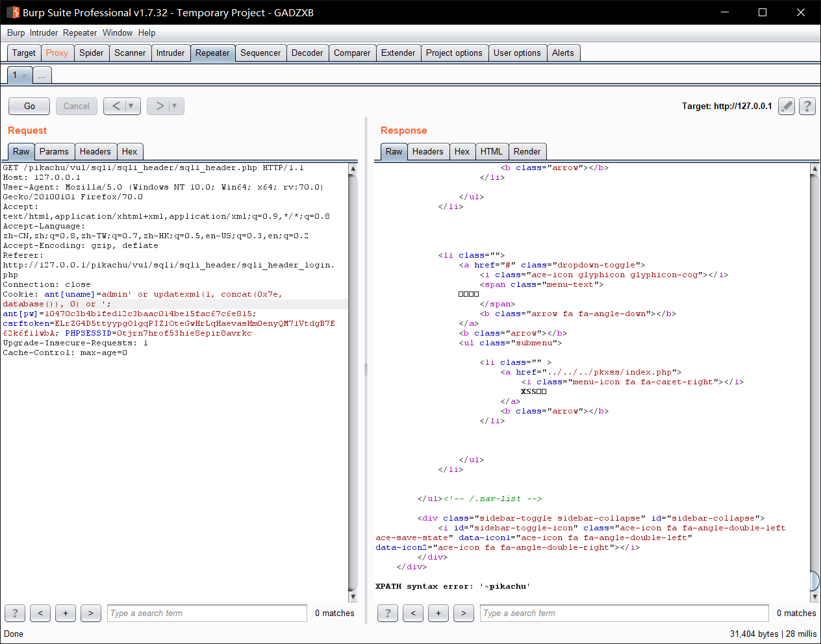Select the response Hex tab
The image size is (821, 644).
(462, 151)
